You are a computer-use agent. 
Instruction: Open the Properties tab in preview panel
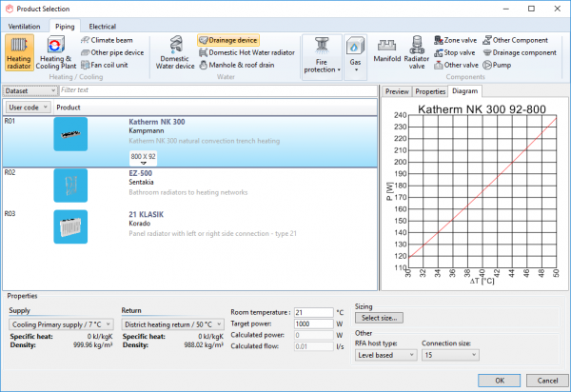click(x=430, y=91)
